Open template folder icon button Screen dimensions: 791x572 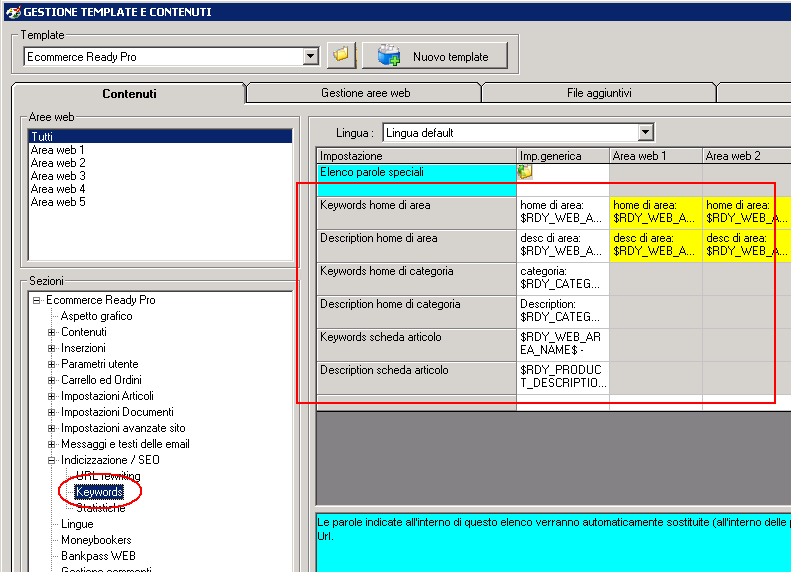pyautogui.click(x=342, y=55)
